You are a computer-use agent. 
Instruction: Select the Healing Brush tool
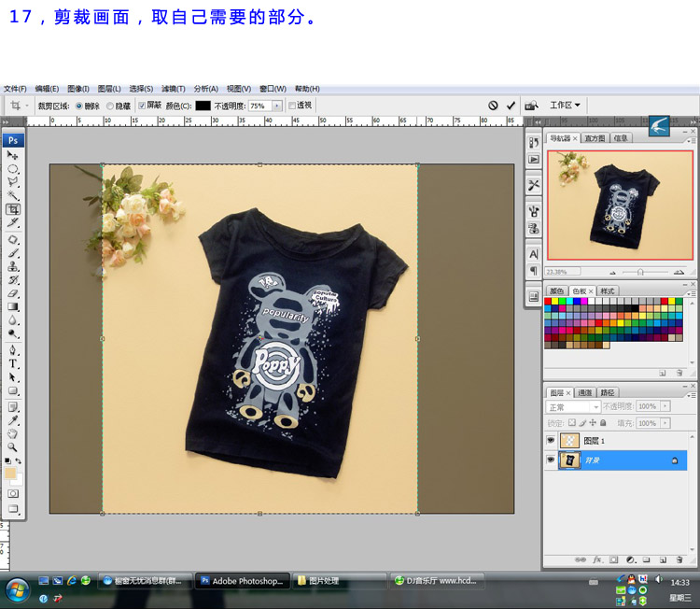pyautogui.click(x=12, y=239)
